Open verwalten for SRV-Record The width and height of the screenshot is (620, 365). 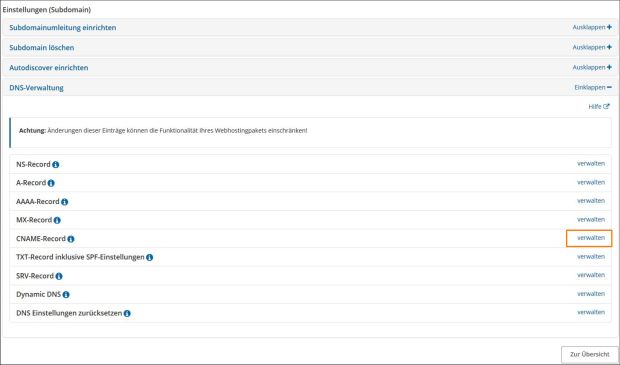point(591,275)
